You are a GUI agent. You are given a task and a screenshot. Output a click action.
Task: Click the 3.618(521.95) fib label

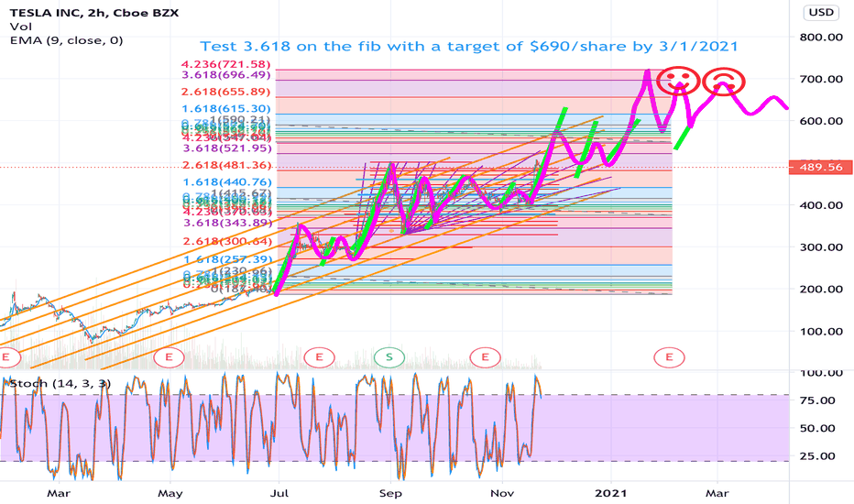click(x=227, y=148)
